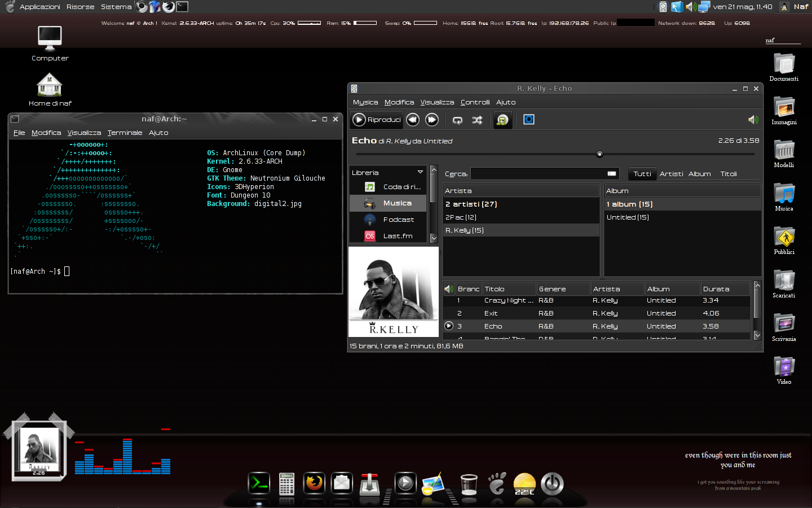Image resolution: width=812 pixels, height=508 pixels.
Task: Select the Titoli search filter
Action: (x=729, y=174)
